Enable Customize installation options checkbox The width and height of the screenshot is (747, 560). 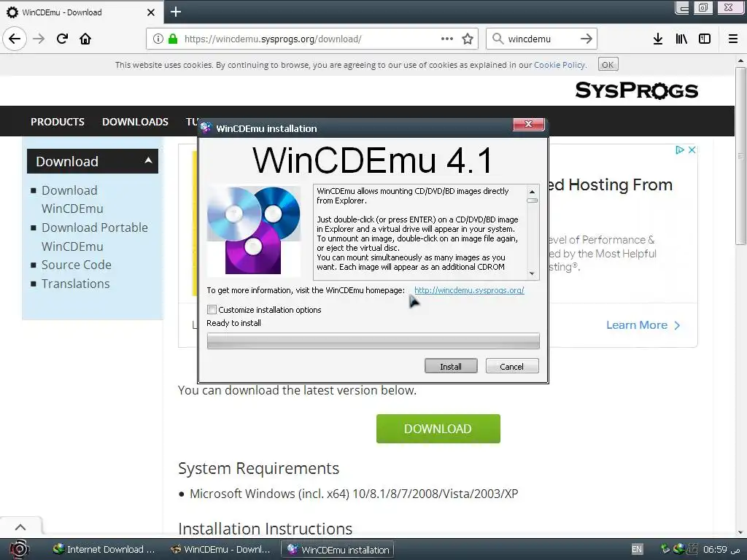click(212, 309)
